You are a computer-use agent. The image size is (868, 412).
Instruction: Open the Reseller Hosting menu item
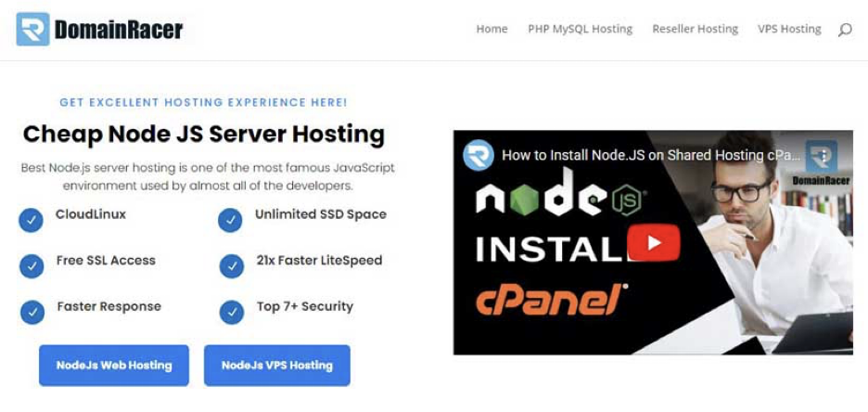pos(695,29)
